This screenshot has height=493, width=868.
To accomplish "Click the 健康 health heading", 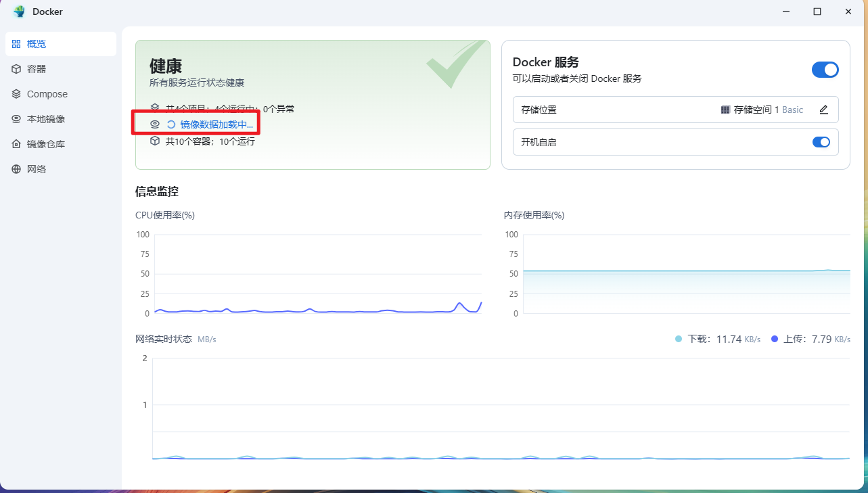I will [166, 66].
